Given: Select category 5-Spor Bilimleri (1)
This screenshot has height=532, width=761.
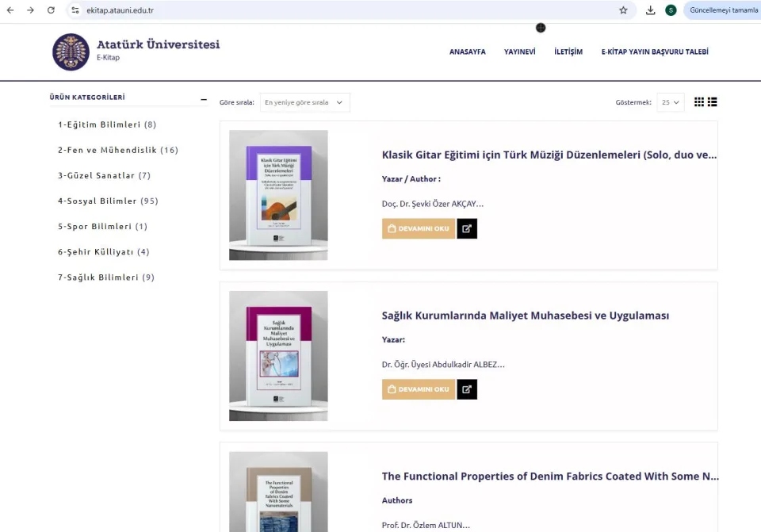Looking at the screenshot, I should tap(102, 227).
